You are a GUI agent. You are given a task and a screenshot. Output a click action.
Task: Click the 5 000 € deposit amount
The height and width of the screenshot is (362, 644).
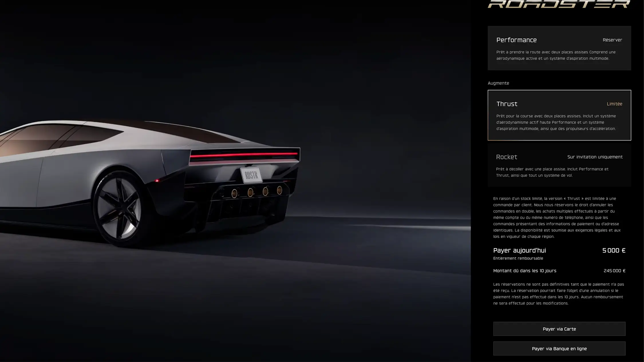[x=614, y=250]
